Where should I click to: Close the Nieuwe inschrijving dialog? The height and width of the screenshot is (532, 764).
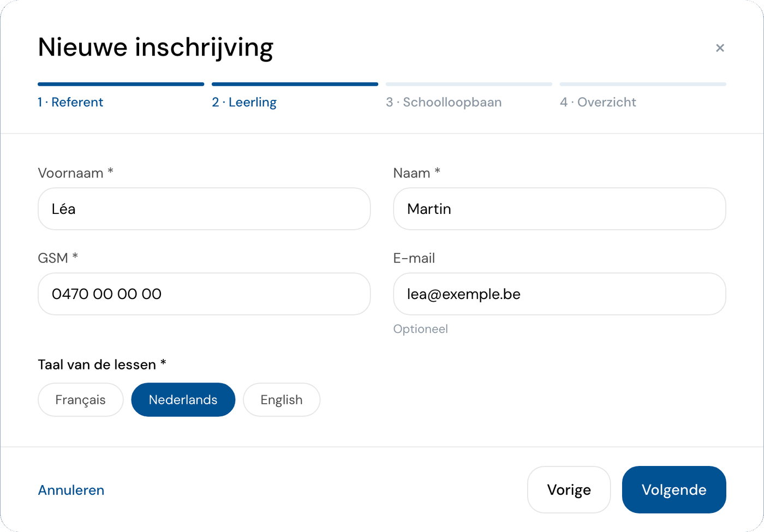pos(720,48)
